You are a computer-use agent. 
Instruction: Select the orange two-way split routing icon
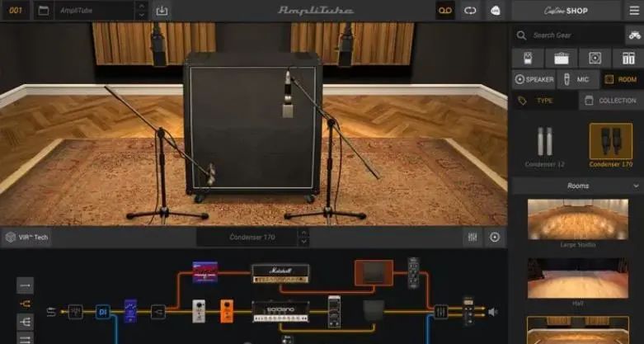[x=25, y=304]
